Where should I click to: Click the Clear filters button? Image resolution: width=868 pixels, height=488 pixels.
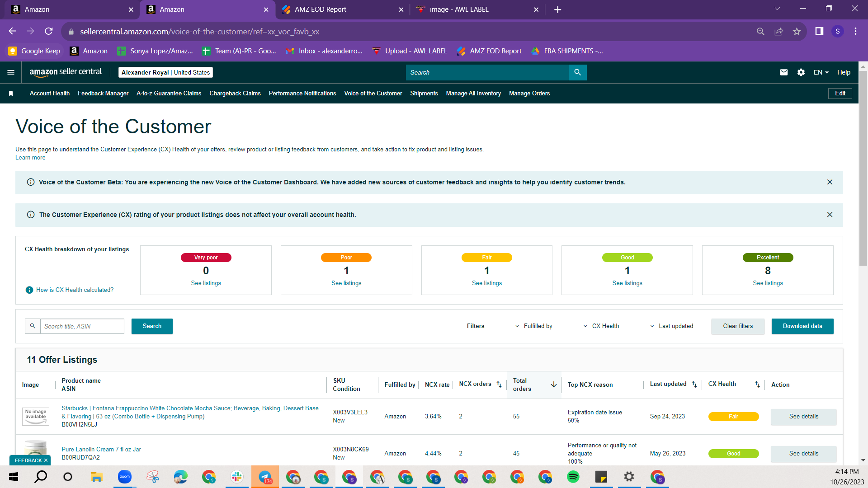pos(738,326)
